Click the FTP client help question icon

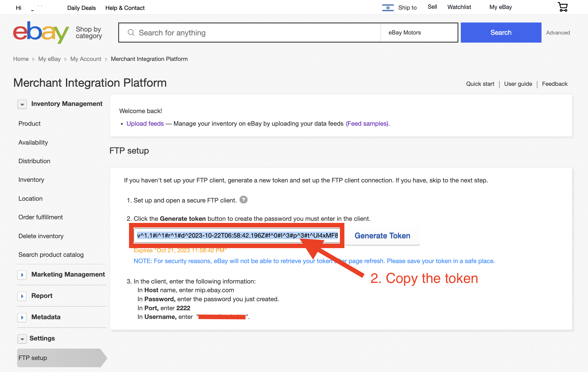[244, 200]
